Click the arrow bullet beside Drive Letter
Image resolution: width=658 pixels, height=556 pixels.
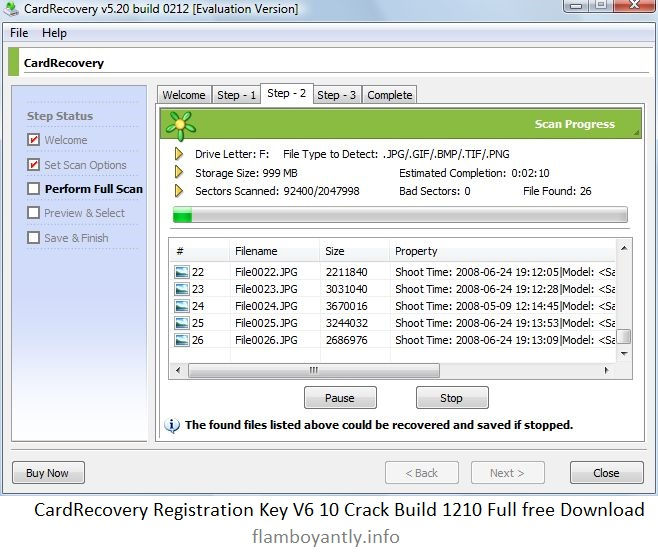[179, 154]
